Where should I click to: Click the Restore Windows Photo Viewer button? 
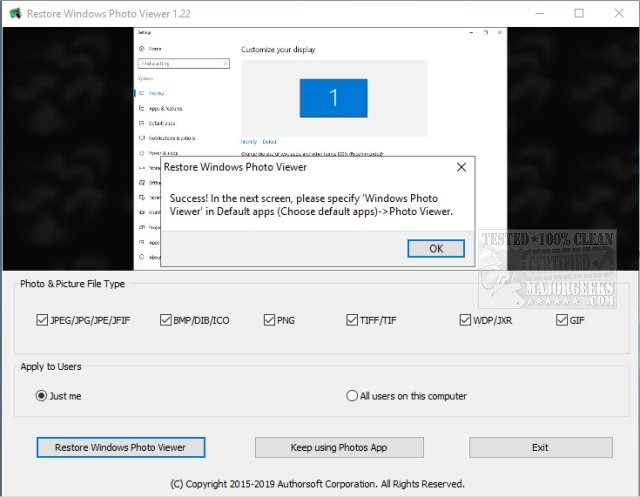[x=120, y=447]
